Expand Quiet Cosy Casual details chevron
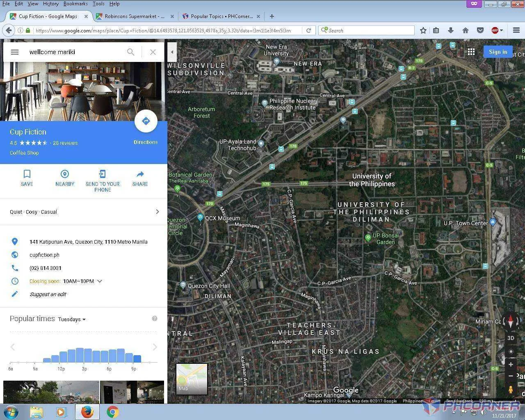The image size is (525, 420). point(157,212)
